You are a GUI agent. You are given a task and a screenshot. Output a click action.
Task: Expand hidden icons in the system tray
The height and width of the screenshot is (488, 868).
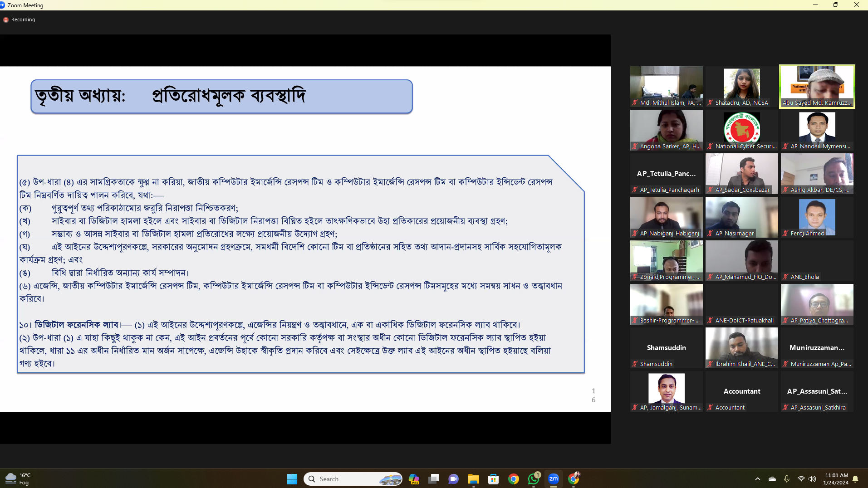pyautogui.click(x=758, y=478)
